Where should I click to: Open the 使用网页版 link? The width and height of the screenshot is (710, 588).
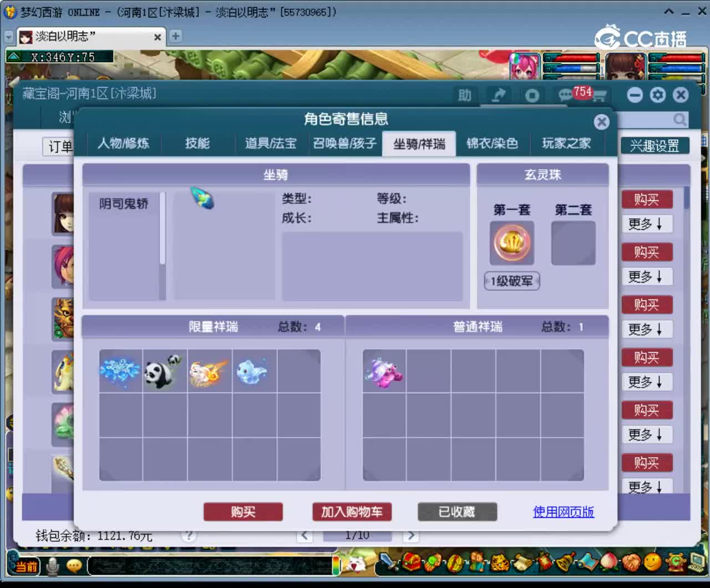(563, 511)
